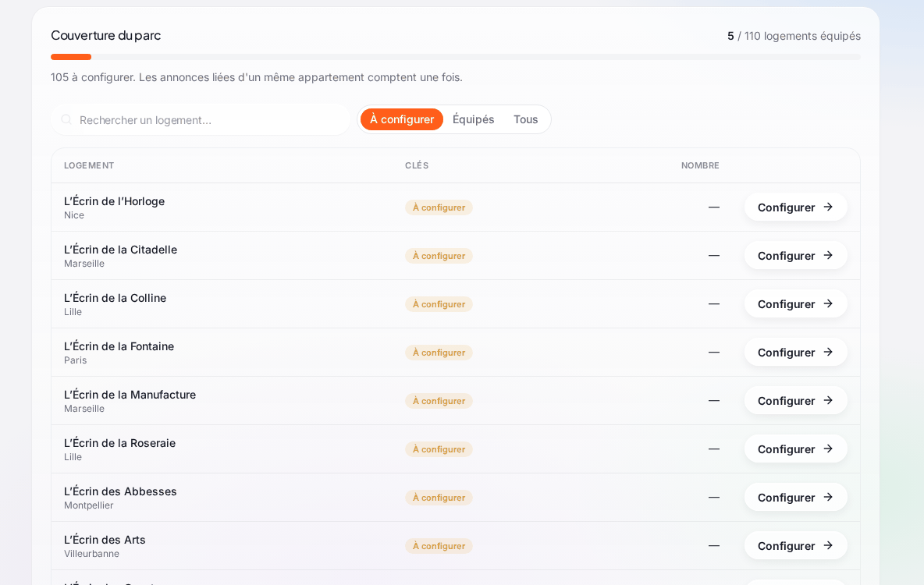
Task: Select the À configurer filter tab
Action: click(x=402, y=119)
